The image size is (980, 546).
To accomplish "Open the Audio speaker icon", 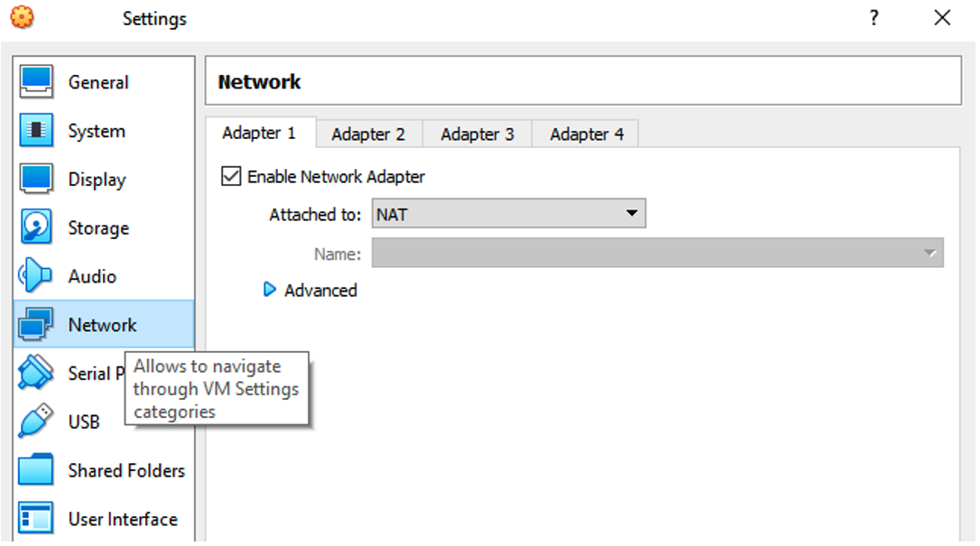I will [x=35, y=276].
